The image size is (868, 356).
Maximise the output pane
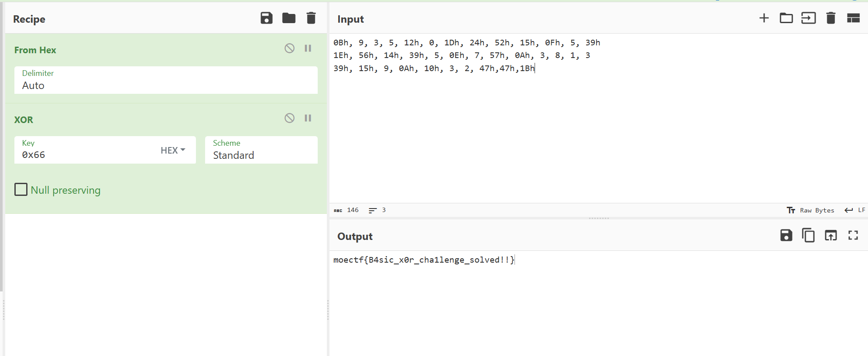tap(853, 236)
